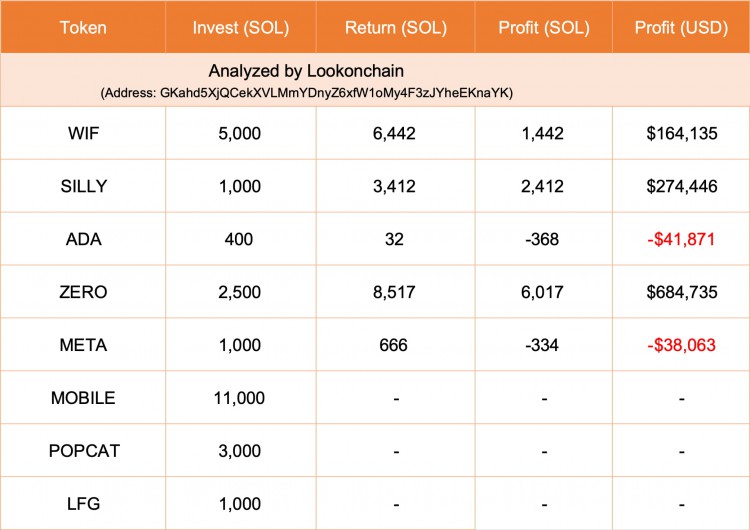Click the Return (SOL) column header
This screenshot has width=750, height=530.
tap(396, 28)
